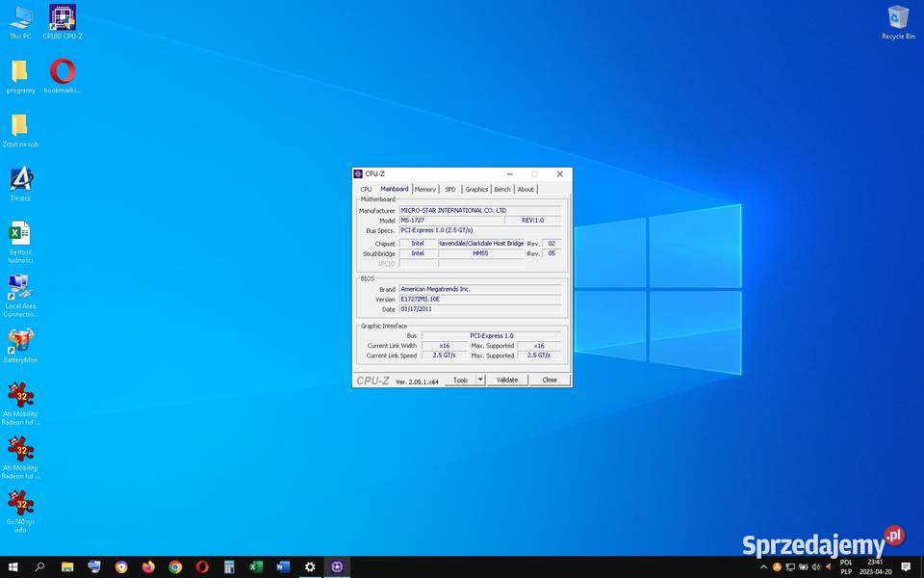Open the Windows Start menu
Image resolution: width=924 pixels, height=578 pixels.
pos(13,566)
